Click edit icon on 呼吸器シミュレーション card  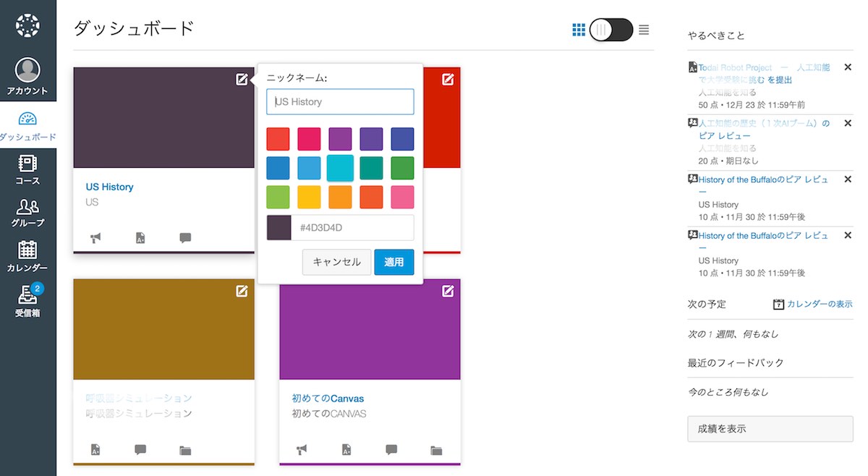pyautogui.click(x=242, y=291)
